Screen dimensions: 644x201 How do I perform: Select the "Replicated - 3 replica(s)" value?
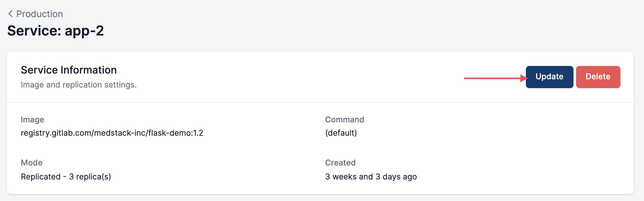[x=66, y=177]
